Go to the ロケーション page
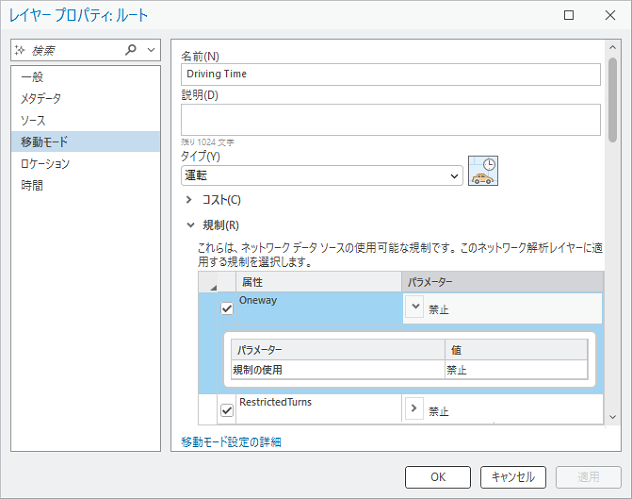 click(45, 163)
